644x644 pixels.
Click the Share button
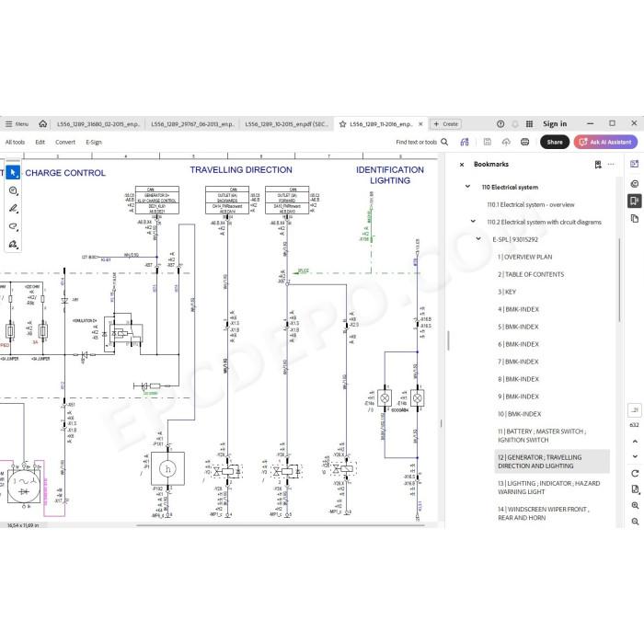click(x=555, y=142)
